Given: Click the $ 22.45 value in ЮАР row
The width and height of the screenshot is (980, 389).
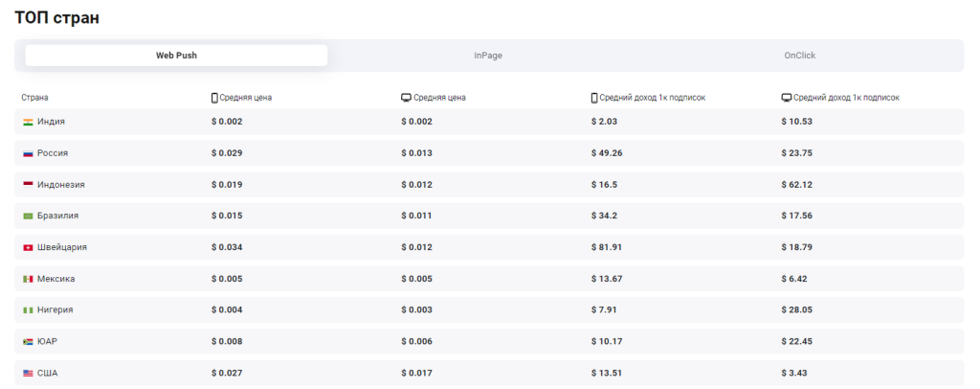Looking at the screenshot, I should (x=797, y=341).
